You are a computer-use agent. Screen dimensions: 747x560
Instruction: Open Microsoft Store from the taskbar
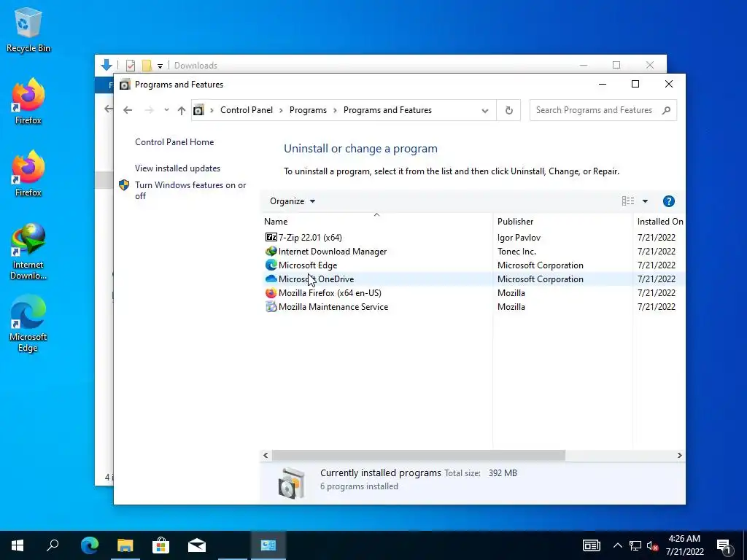coord(161,545)
